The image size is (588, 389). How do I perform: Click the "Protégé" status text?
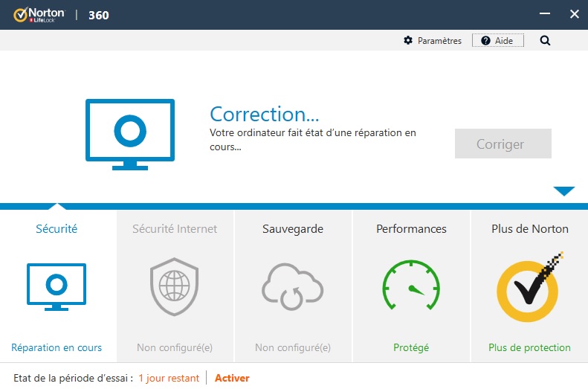tap(411, 348)
